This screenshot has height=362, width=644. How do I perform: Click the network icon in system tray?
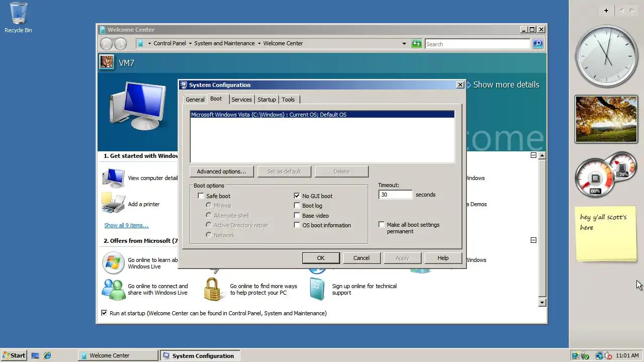(599, 355)
